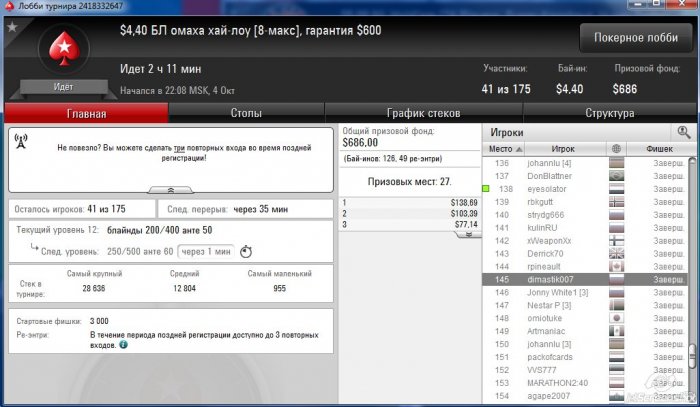Viewport: 700px width, 407px height.
Task: Select player row xWeaponXx
Action: pos(585,241)
